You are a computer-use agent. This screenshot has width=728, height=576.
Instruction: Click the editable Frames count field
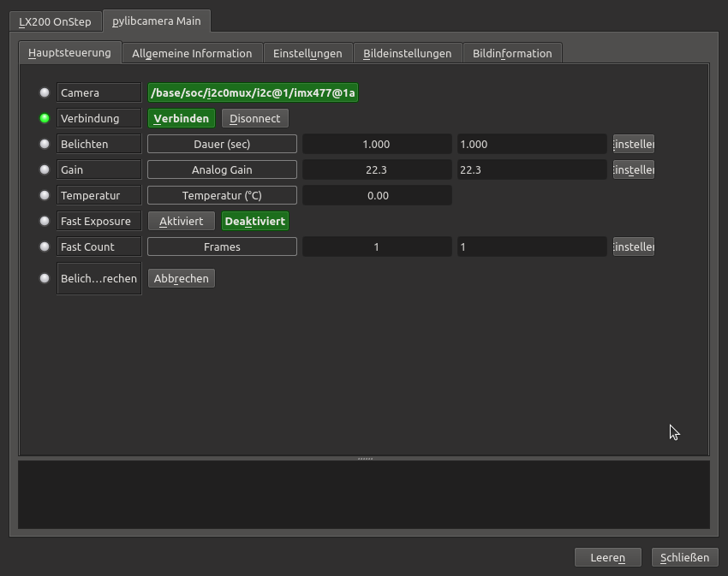[x=532, y=247]
